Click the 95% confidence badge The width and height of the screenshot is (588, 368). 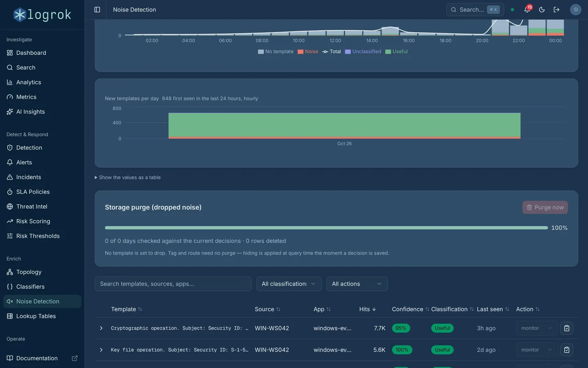pyautogui.click(x=401, y=328)
